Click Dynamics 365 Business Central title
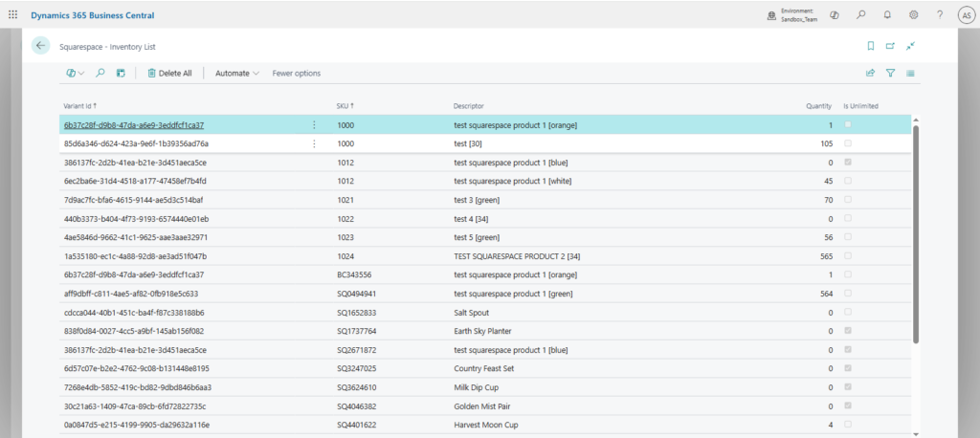The image size is (980, 438). (93, 15)
